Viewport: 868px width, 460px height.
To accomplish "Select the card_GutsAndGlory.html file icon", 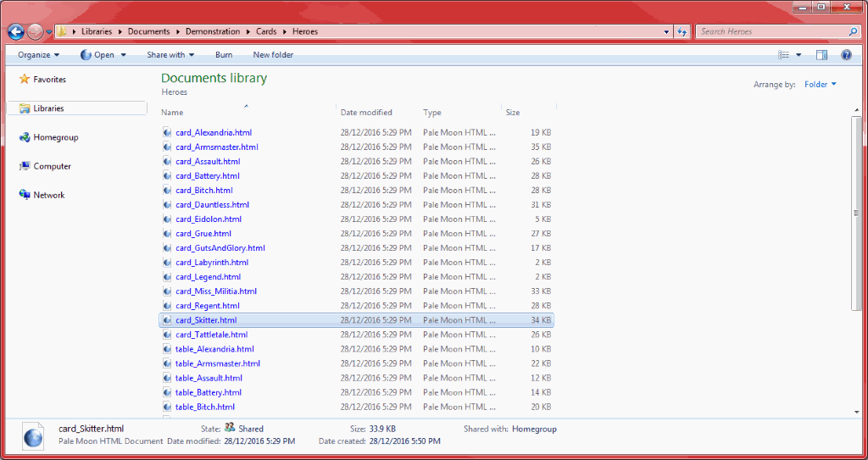I will (x=167, y=248).
